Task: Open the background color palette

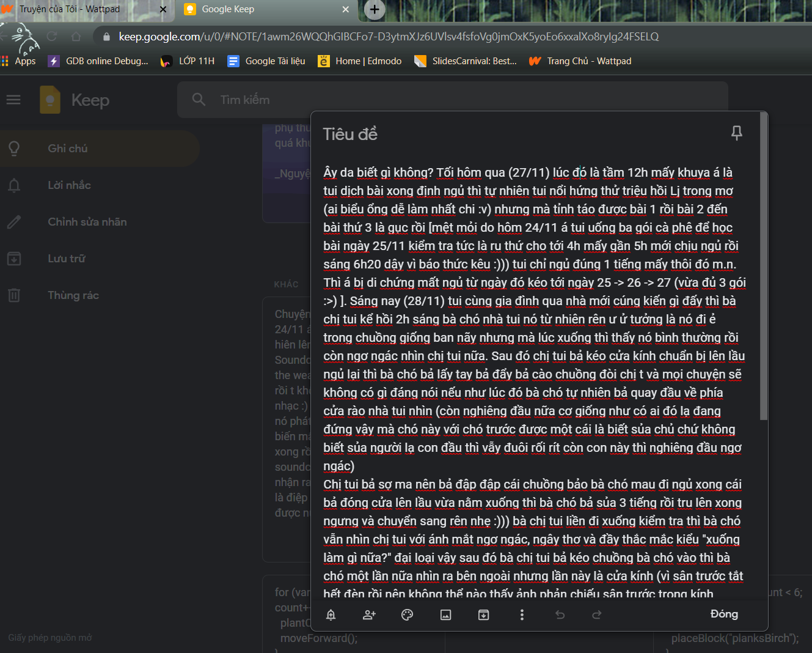Action: pos(407,614)
